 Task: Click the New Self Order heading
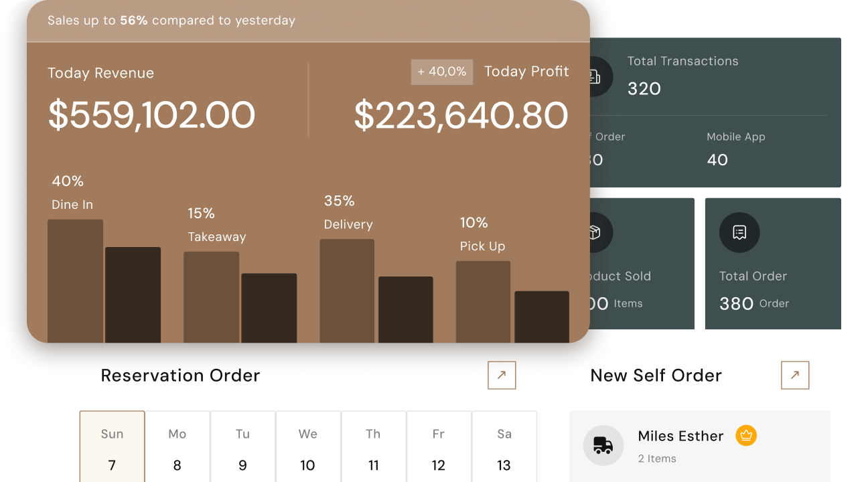[656, 376]
